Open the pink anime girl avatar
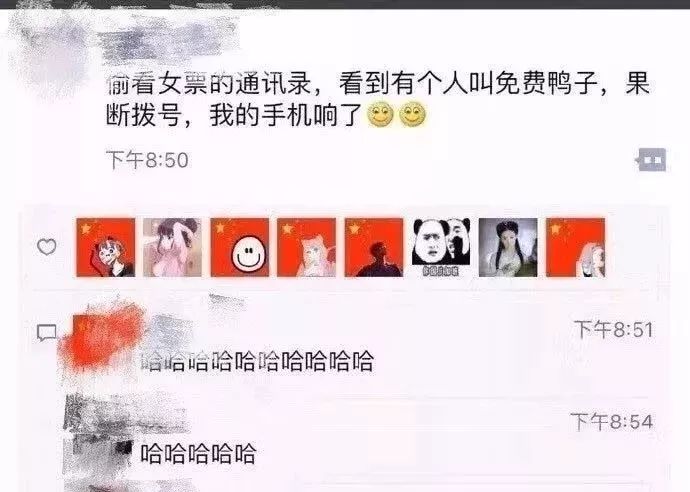 coord(172,247)
